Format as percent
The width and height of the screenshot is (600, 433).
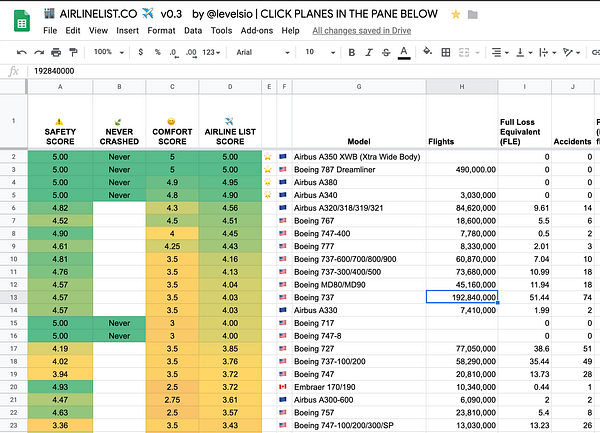pyautogui.click(x=158, y=51)
